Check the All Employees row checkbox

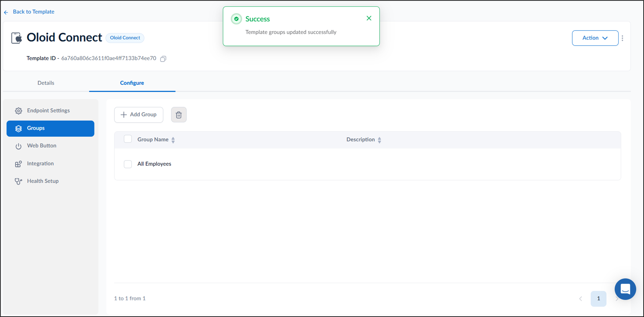pos(128,164)
